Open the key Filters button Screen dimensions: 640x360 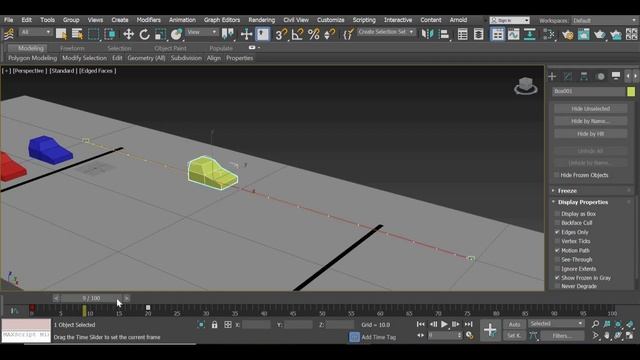(562, 336)
